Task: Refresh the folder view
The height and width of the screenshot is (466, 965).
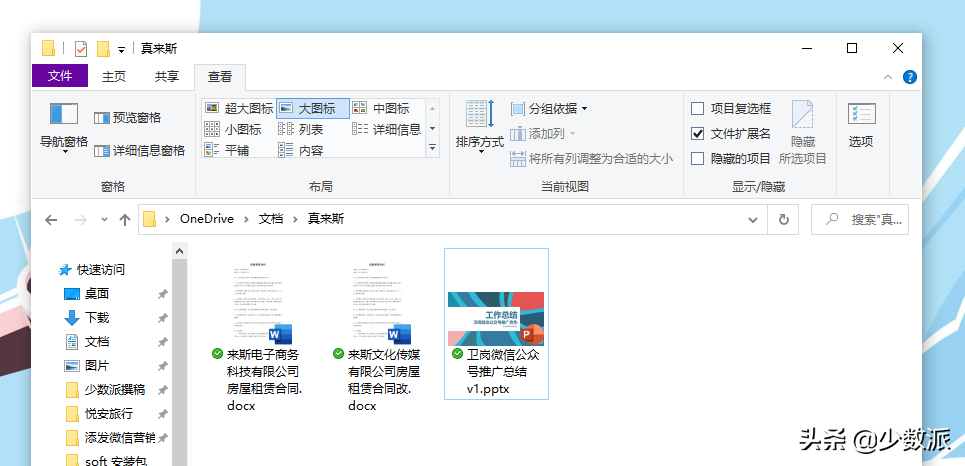Action: [783, 220]
